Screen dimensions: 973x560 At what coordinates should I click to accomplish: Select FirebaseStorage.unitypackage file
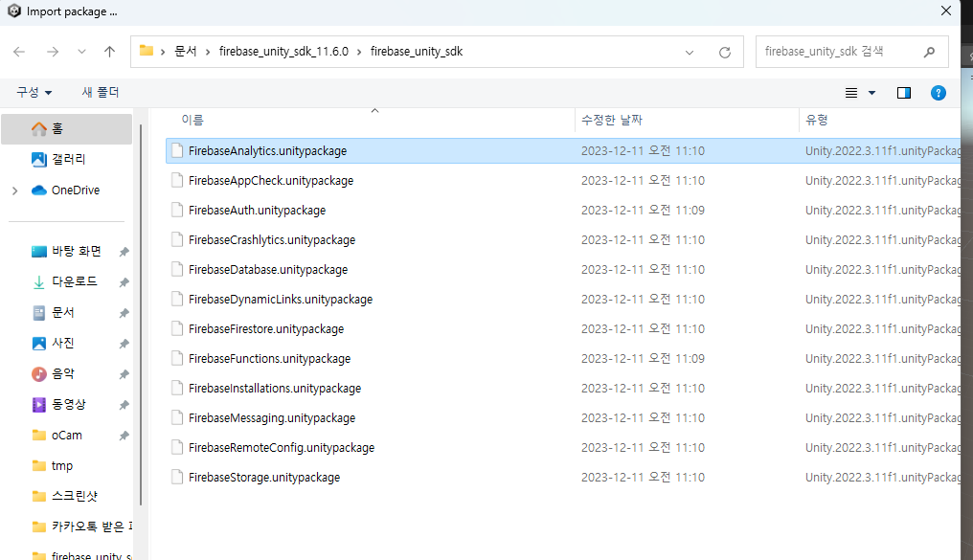(264, 478)
